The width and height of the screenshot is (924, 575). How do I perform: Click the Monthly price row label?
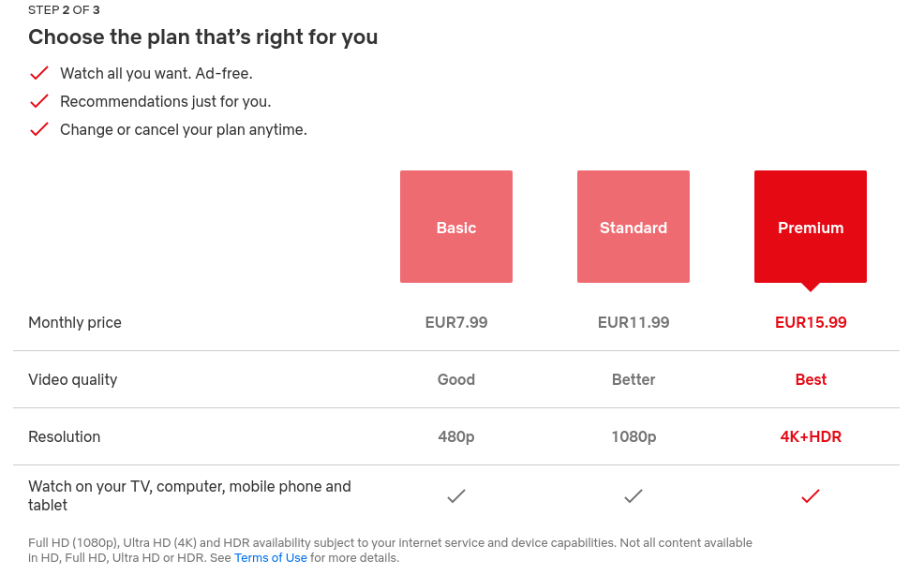point(75,322)
